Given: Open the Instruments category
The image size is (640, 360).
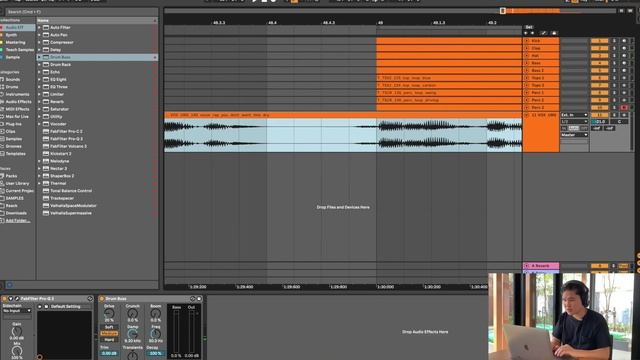Looking at the screenshot, I should point(16,94).
